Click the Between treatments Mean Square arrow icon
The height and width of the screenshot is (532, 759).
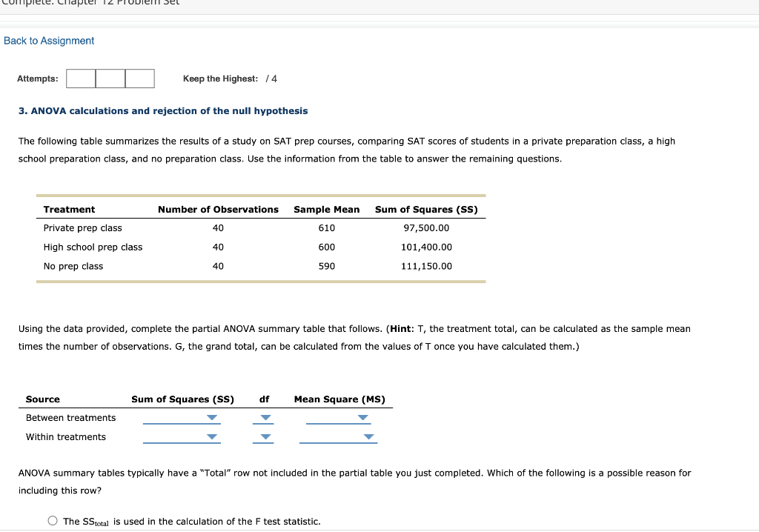pyautogui.click(x=362, y=418)
